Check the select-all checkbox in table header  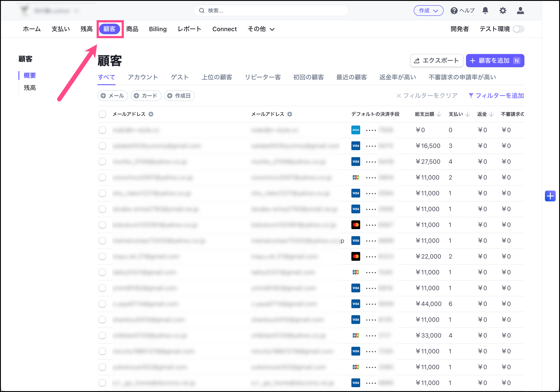102,114
